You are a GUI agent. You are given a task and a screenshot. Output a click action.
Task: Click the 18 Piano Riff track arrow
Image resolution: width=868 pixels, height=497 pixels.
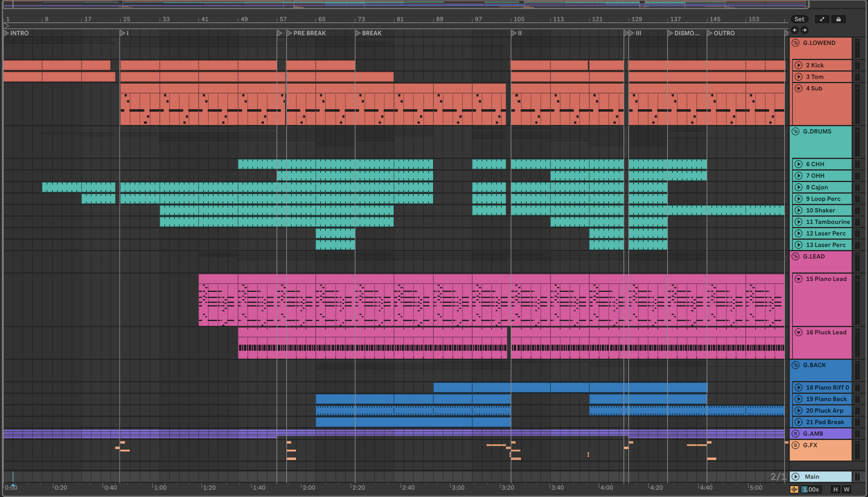tap(798, 387)
